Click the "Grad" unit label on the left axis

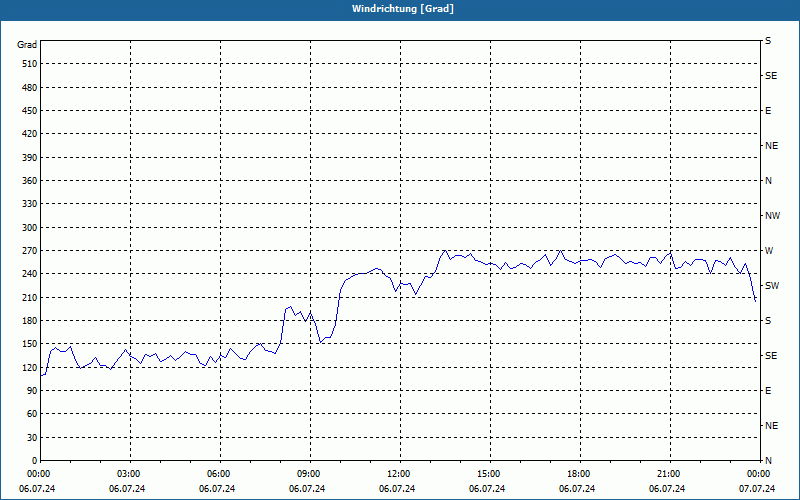27,45
